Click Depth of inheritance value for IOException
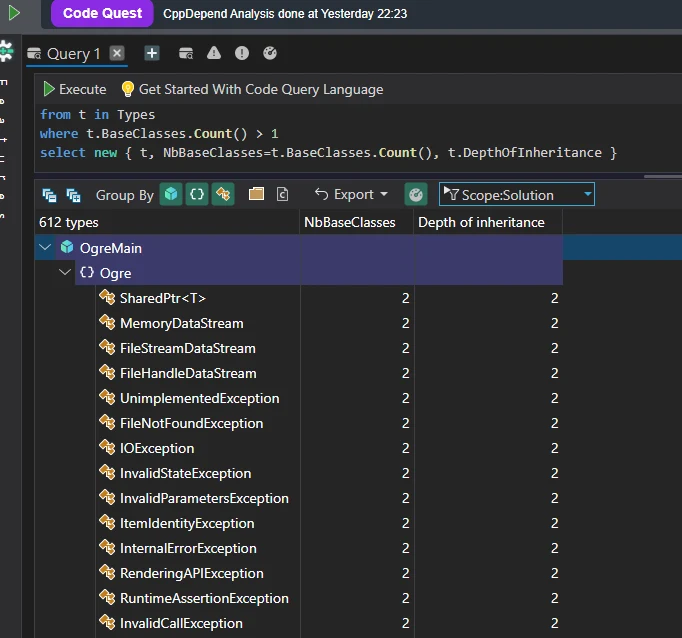This screenshot has width=682, height=638. 554,448
